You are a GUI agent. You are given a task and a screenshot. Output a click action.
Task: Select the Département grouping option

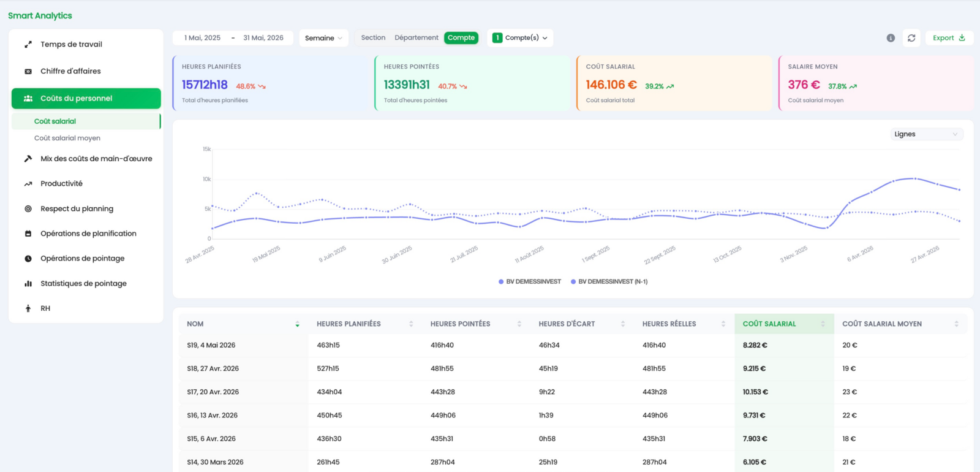tap(417, 38)
